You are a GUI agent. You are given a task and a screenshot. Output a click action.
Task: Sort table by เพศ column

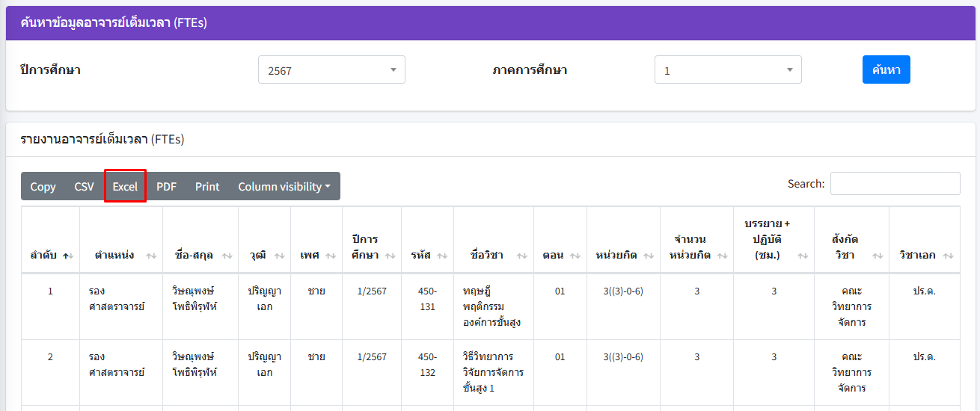(316, 255)
